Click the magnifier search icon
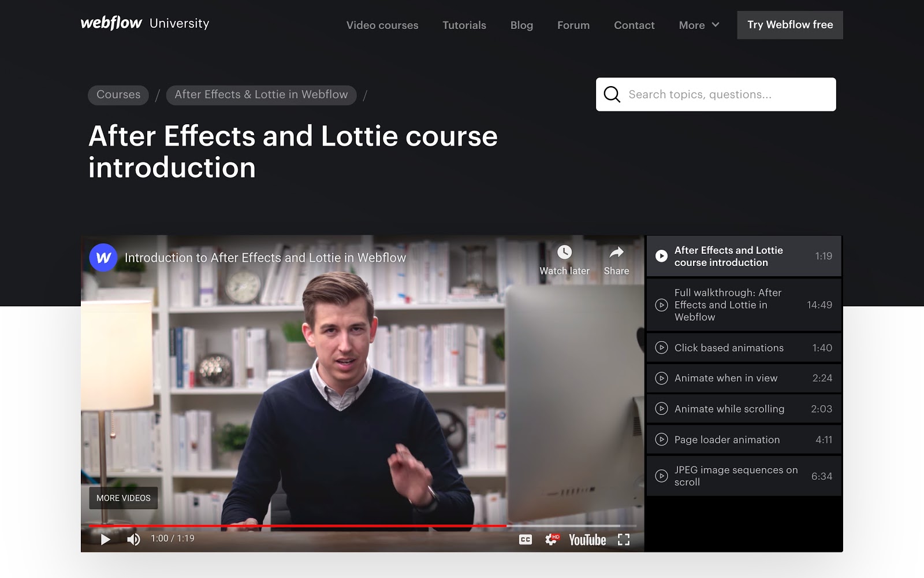The width and height of the screenshot is (924, 578). click(x=612, y=94)
